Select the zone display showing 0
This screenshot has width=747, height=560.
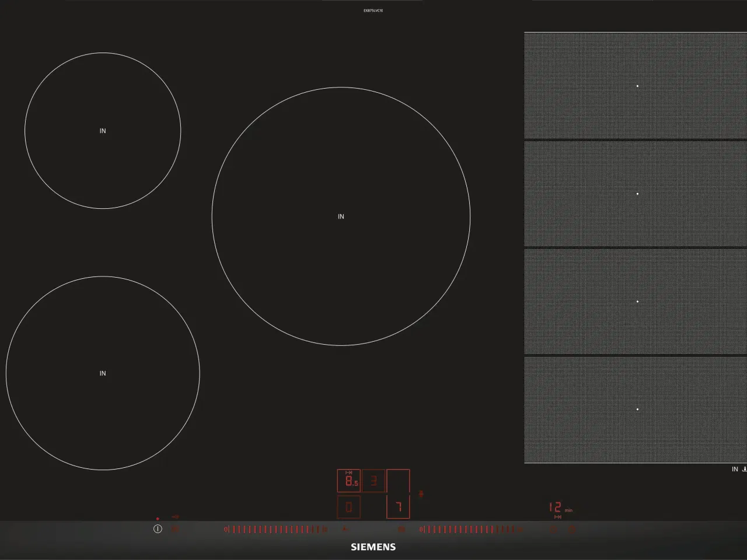point(349,507)
